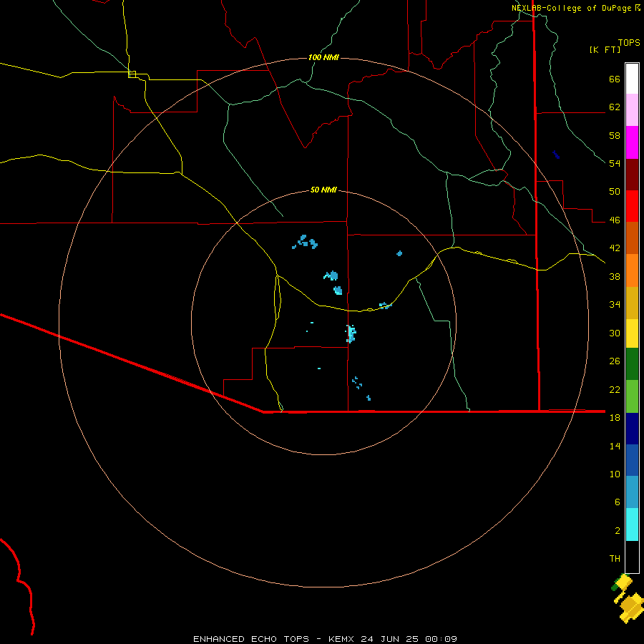Viewport: 644px width, 644px height.
Task: Click the navy blue legend swatch
Action: tap(632, 429)
